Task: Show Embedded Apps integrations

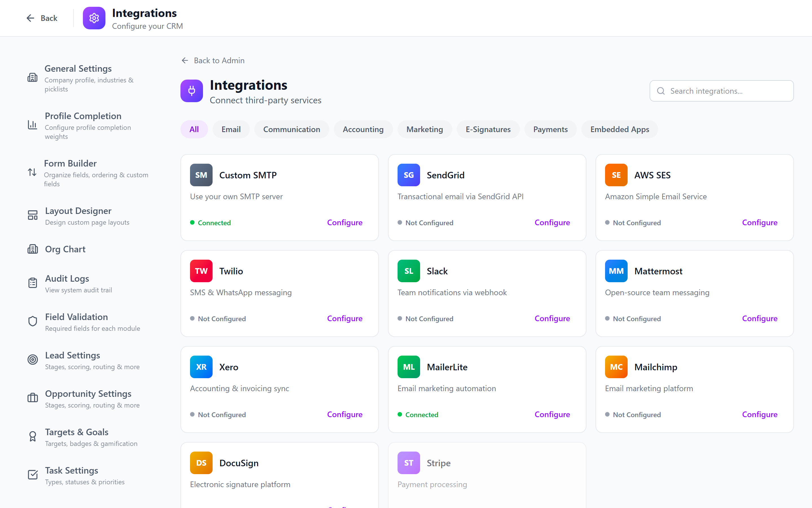Action: [x=619, y=129]
